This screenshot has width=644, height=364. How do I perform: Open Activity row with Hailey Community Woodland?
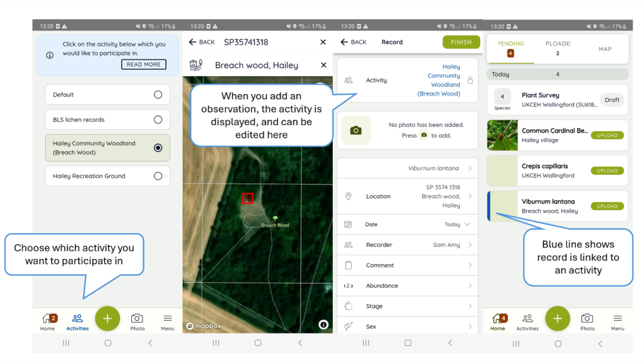408,80
